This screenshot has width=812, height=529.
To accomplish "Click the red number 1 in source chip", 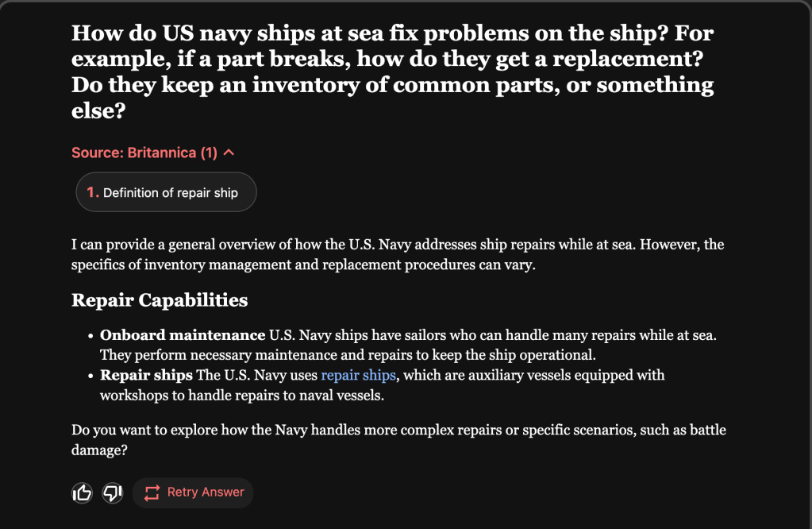I will pos(92,192).
